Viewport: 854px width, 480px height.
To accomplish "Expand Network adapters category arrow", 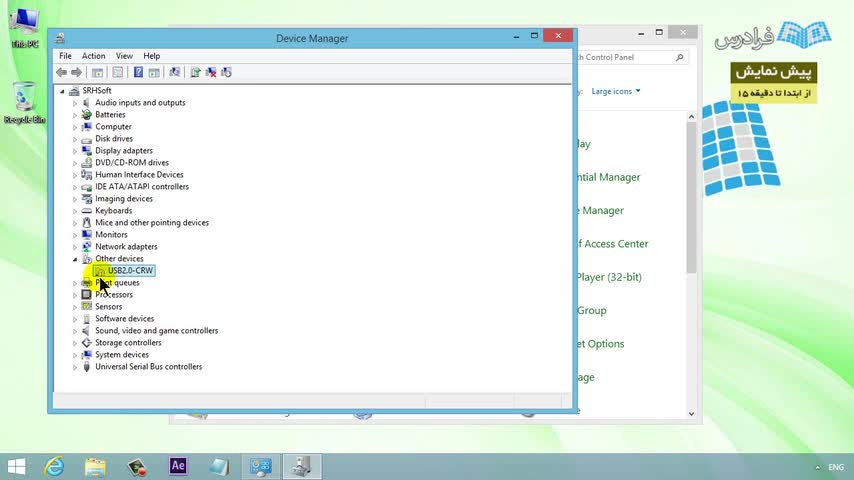I will point(75,247).
